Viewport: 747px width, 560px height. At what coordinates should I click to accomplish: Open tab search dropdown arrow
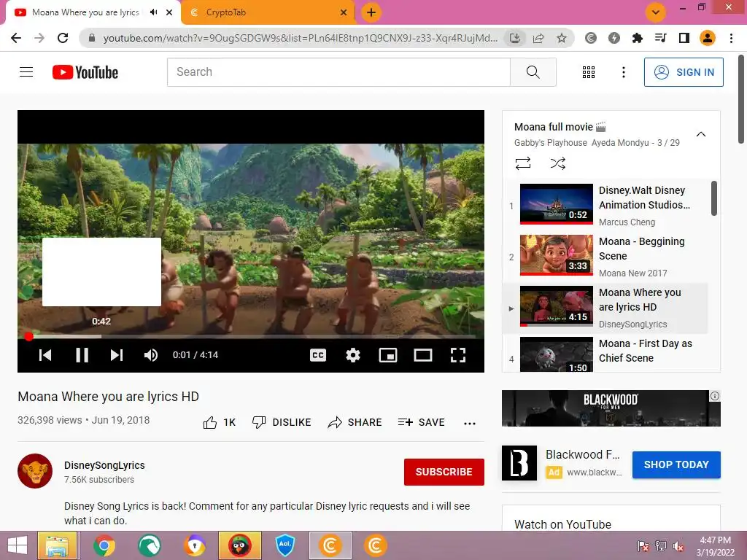[x=656, y=12]
